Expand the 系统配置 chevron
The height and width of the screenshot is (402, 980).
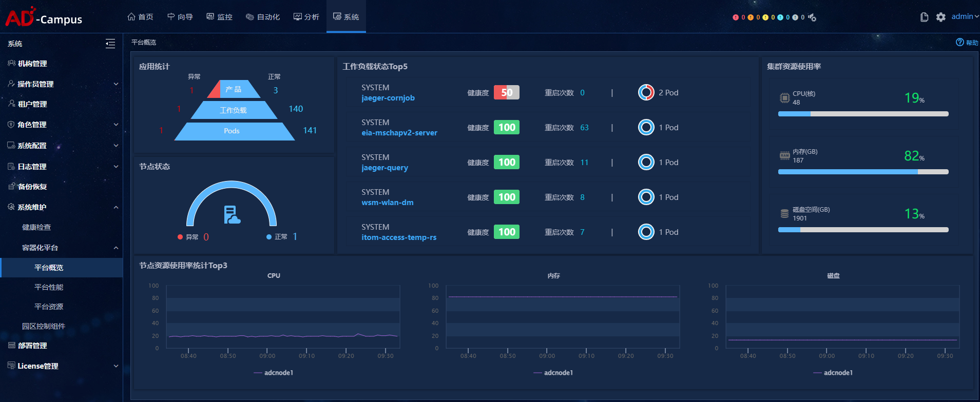[x=116, y=146]
